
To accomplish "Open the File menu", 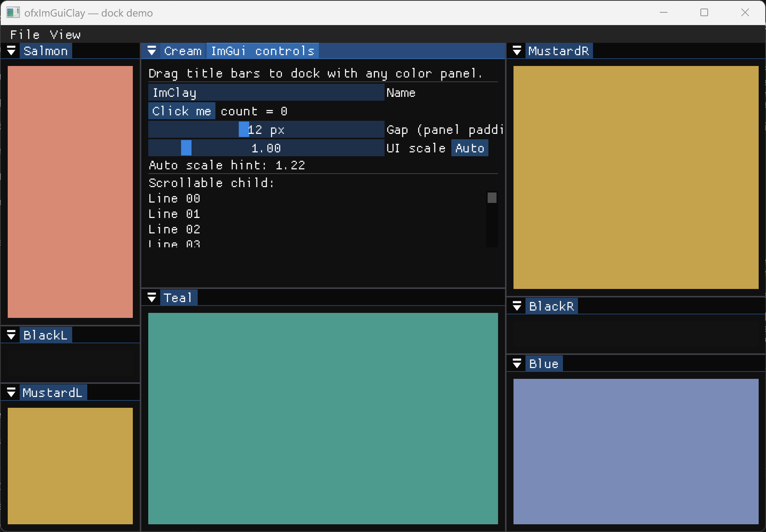I will [x=25, y=35].
